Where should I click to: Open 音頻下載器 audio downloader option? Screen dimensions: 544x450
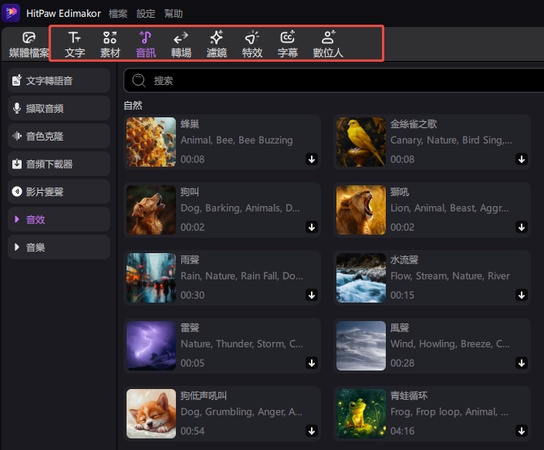[59, 164]
